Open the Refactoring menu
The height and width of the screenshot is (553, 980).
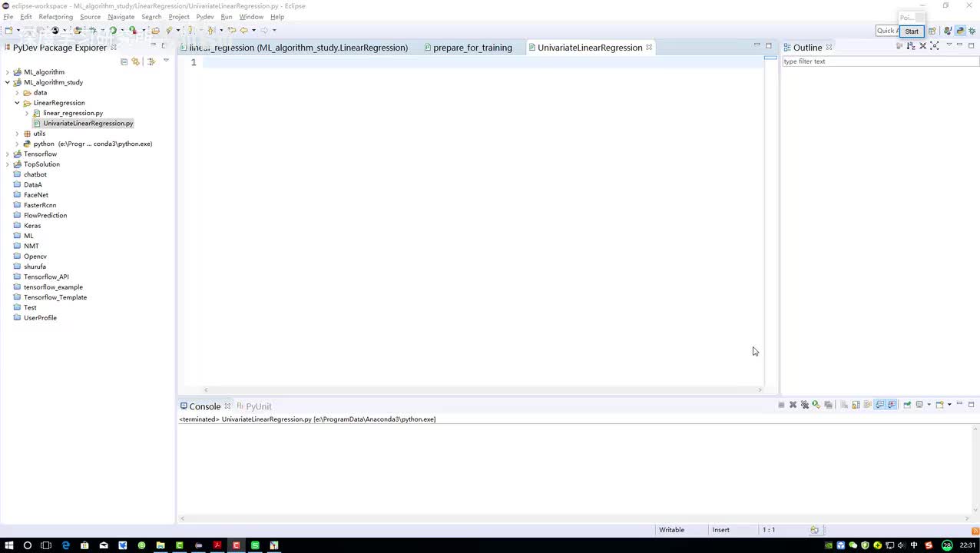(x=55, y=17)
